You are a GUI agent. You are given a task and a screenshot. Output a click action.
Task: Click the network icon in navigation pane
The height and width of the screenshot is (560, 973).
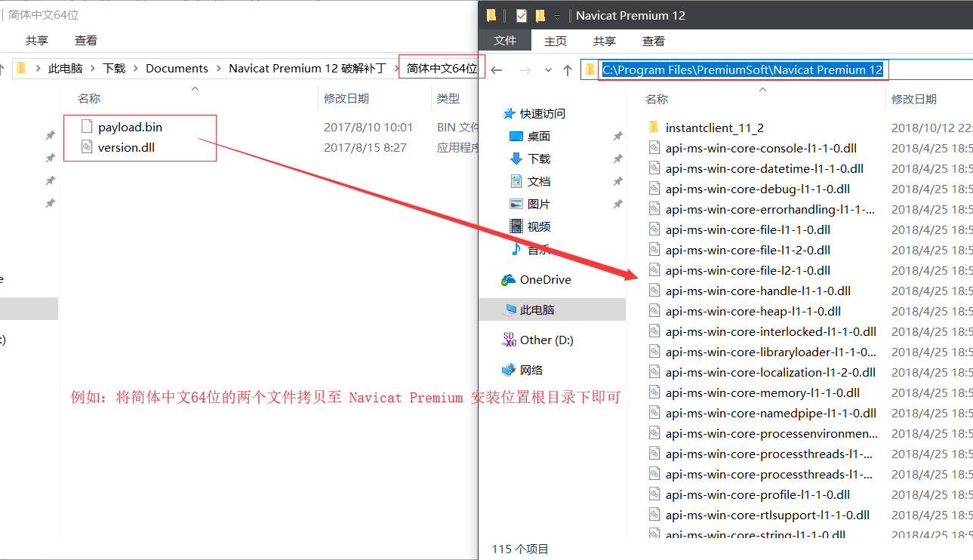pyautogui.click(x=509, y=370)
